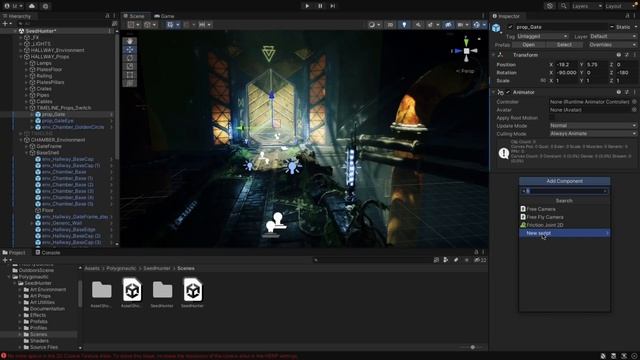The width and height of the screenshot is (640, 360).
Task: Collapse the Transform component foldout
Action: (493, 55)
